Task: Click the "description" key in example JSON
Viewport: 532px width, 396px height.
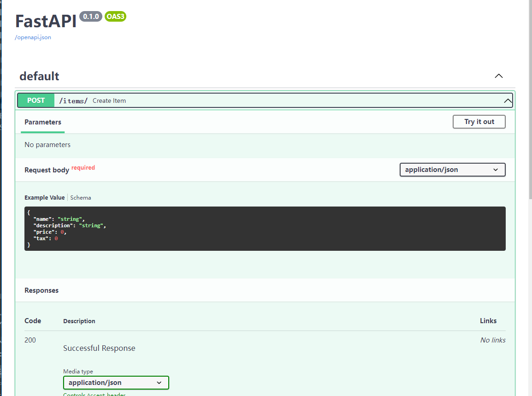Action: point(53,225)
